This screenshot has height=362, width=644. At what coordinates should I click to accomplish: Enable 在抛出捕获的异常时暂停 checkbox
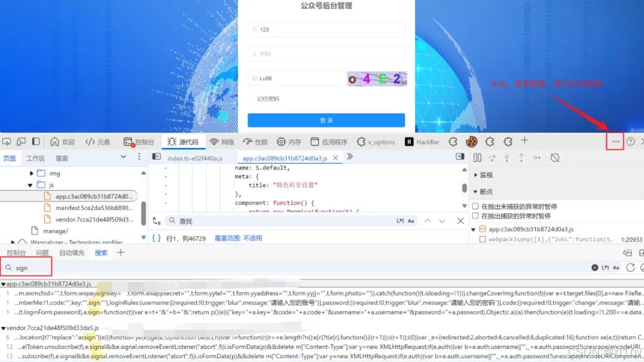(x=475, y=216)
